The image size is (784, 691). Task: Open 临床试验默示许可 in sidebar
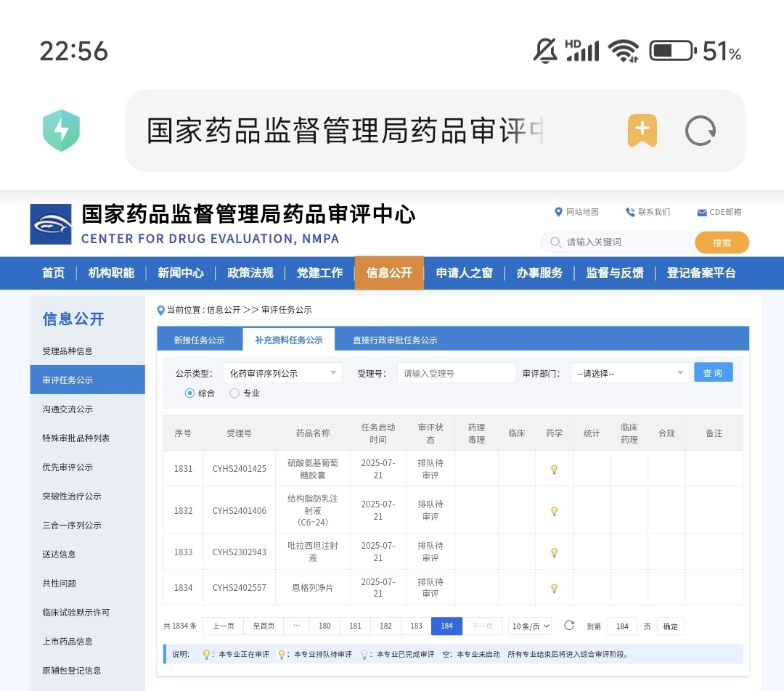[x=76, y=612]
